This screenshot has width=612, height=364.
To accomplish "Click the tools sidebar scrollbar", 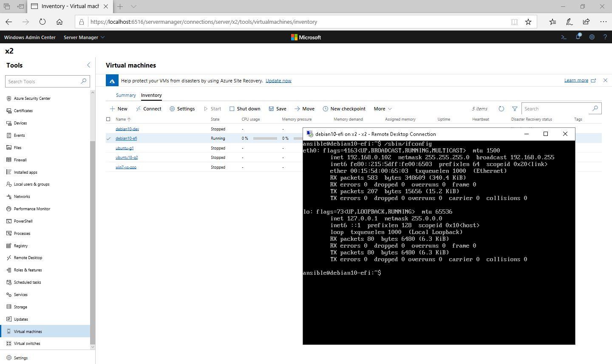I will coord(93,242).
